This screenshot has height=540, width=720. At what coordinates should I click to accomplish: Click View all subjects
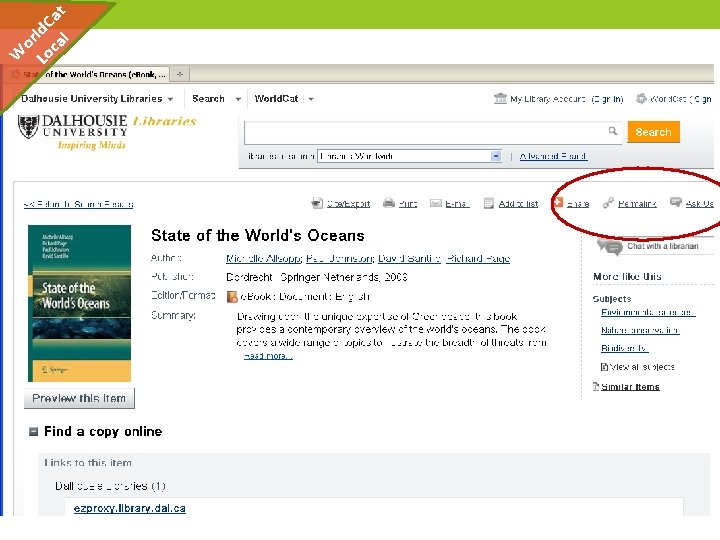(x=642, y=367)
